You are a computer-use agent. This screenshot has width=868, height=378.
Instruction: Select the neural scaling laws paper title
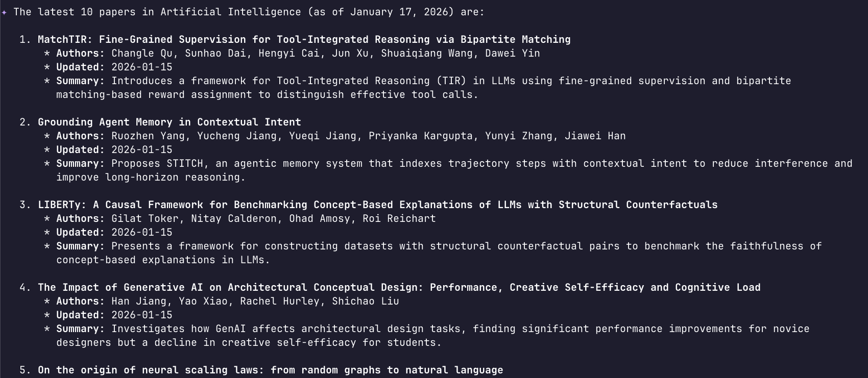click(270, 370)
